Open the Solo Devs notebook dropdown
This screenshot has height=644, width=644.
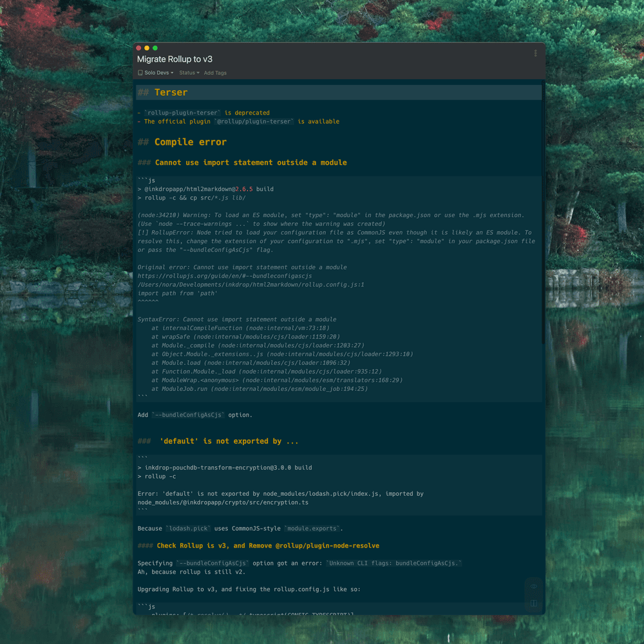point(156,73)
